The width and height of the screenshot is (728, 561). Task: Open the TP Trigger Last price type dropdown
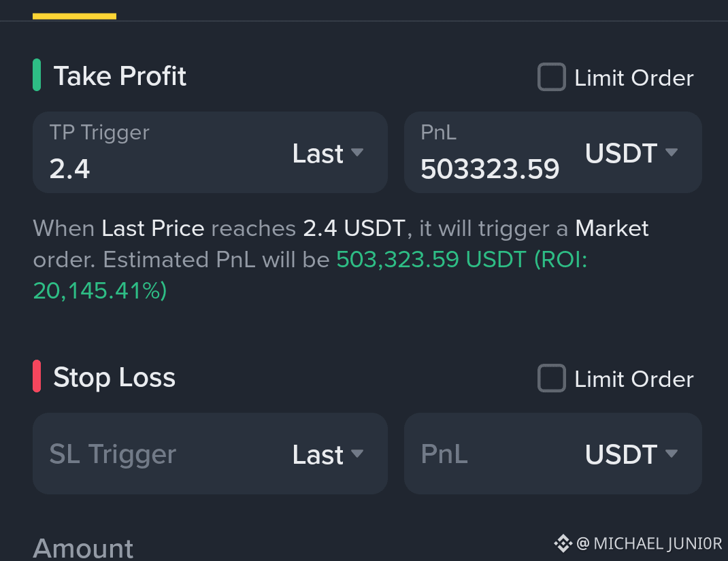pyautogui.click(x=328, y=153)
